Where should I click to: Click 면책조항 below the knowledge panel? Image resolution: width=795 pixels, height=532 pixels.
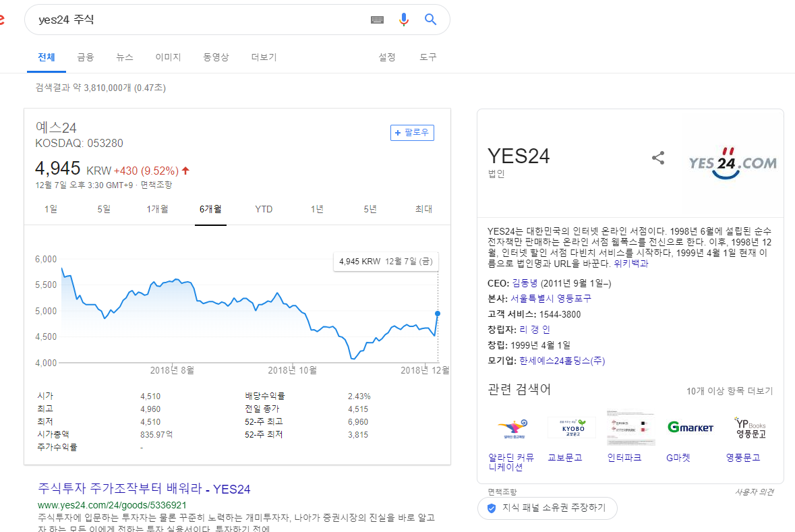pos(502,492)
